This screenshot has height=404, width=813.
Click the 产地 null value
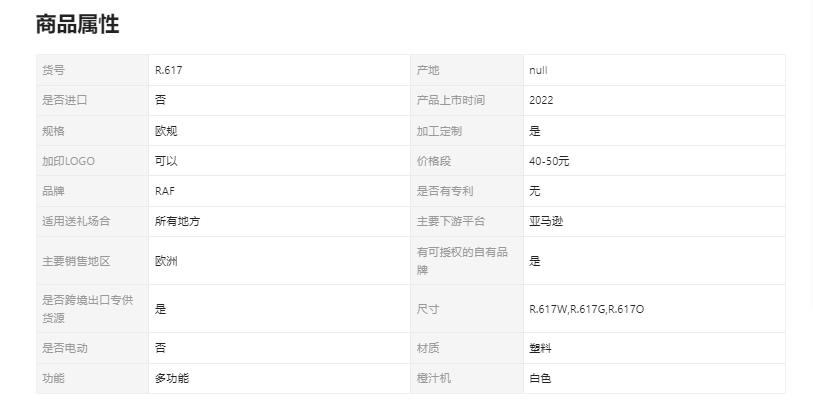point(538,70)
